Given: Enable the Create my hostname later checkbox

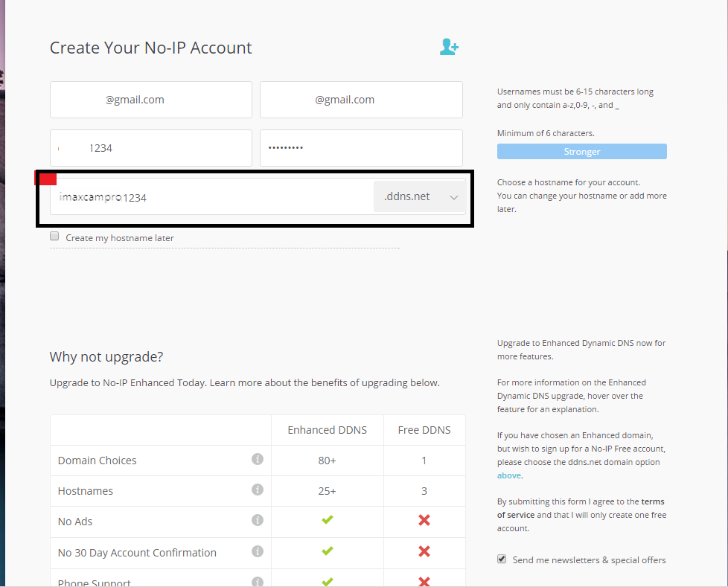Looking at the screenshot, I should [54, 236].
